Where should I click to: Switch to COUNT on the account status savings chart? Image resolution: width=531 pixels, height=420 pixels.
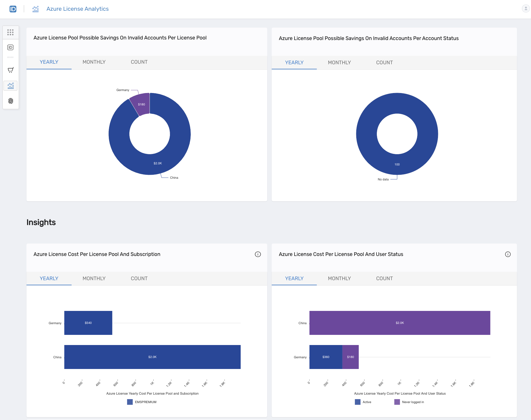pos(384,63)
